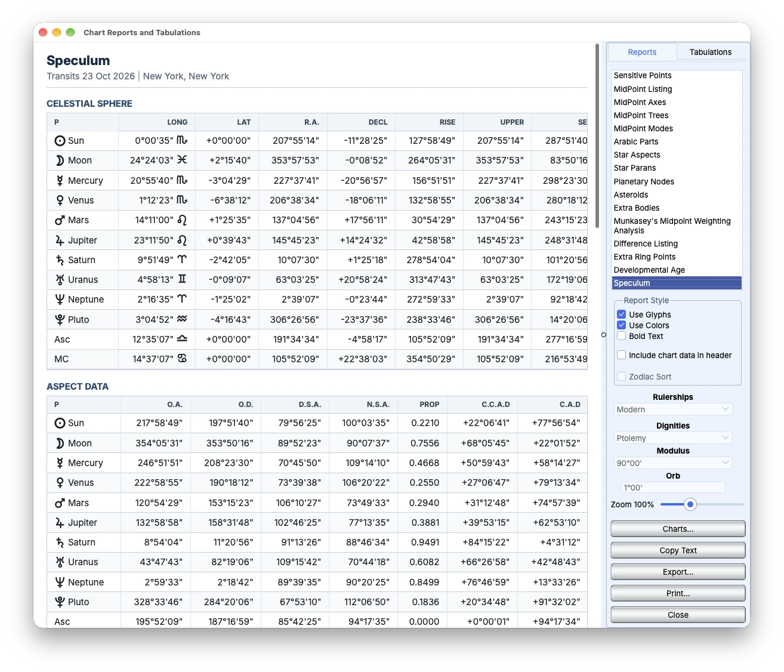Click the Mercury glyph in Celestial Sphere table
Screen dimensions: 784x672
[60, 180]
